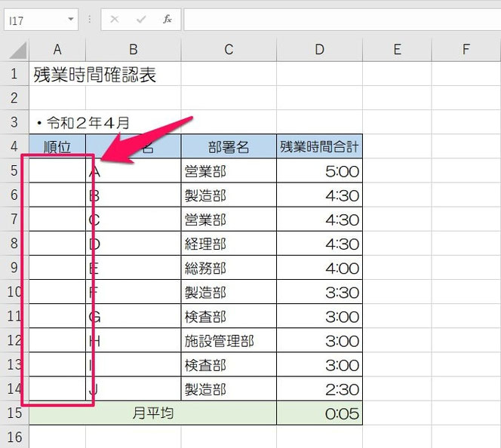Select column D header

(319, 50)
